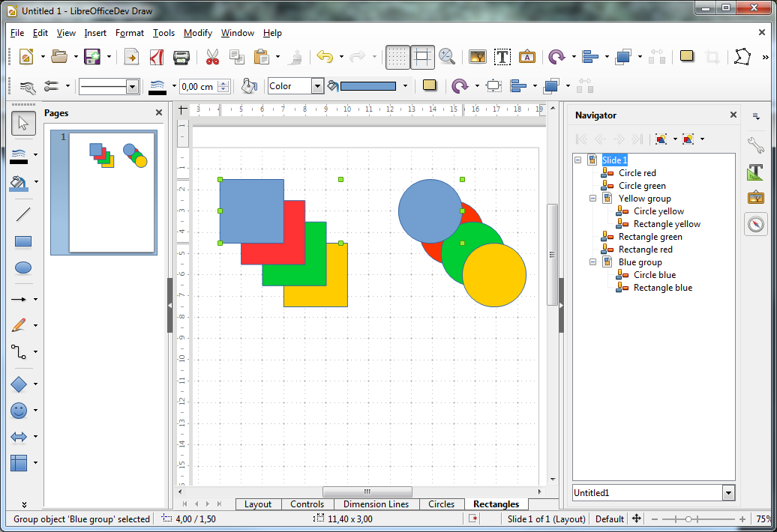
Task: Select Rectangle green in the Navigator
Action: 649,237
